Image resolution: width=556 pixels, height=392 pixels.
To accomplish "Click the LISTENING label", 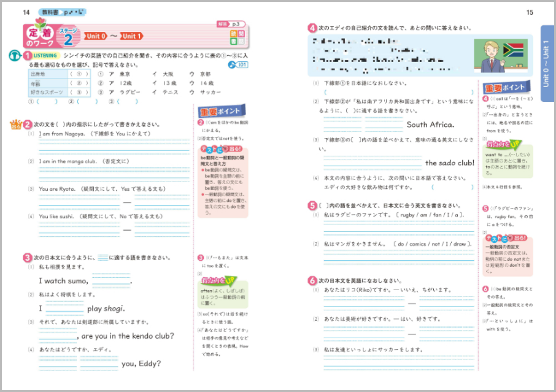I will tap(45, 56).
